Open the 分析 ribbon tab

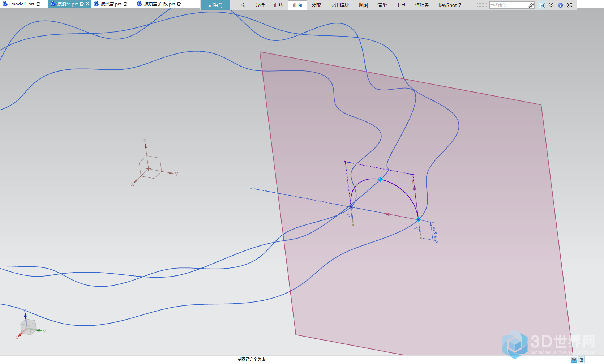point(260,5)
